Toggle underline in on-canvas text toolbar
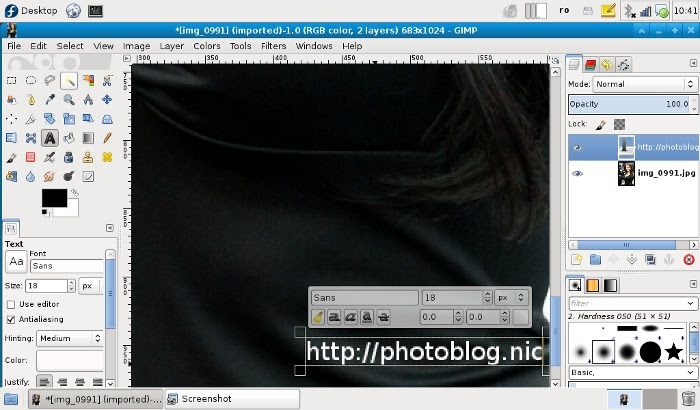Viewport: 700px width, 410px height. tap(367, 317)
